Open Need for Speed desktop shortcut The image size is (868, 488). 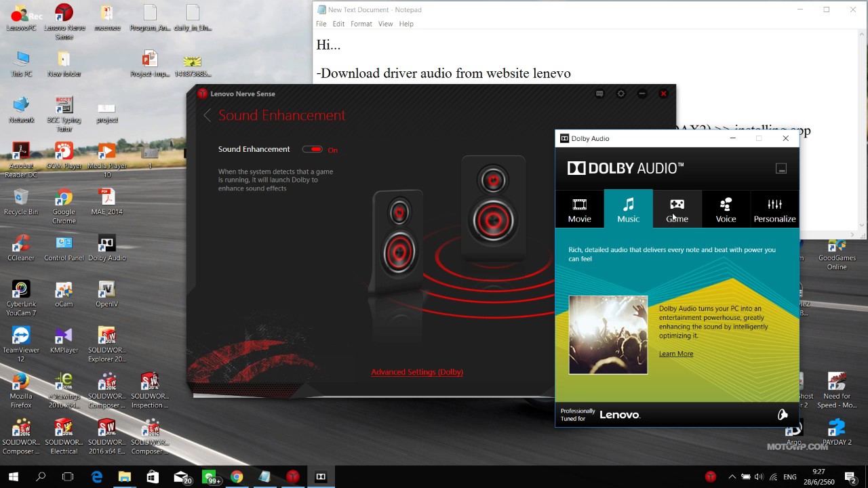[x=837, y=390]
